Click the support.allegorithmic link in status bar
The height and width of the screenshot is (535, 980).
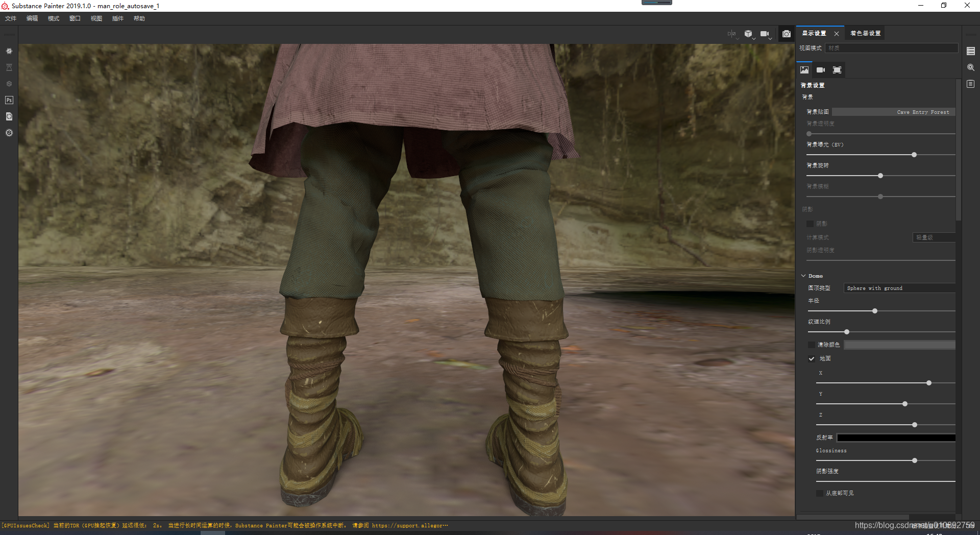coord(410,525)
